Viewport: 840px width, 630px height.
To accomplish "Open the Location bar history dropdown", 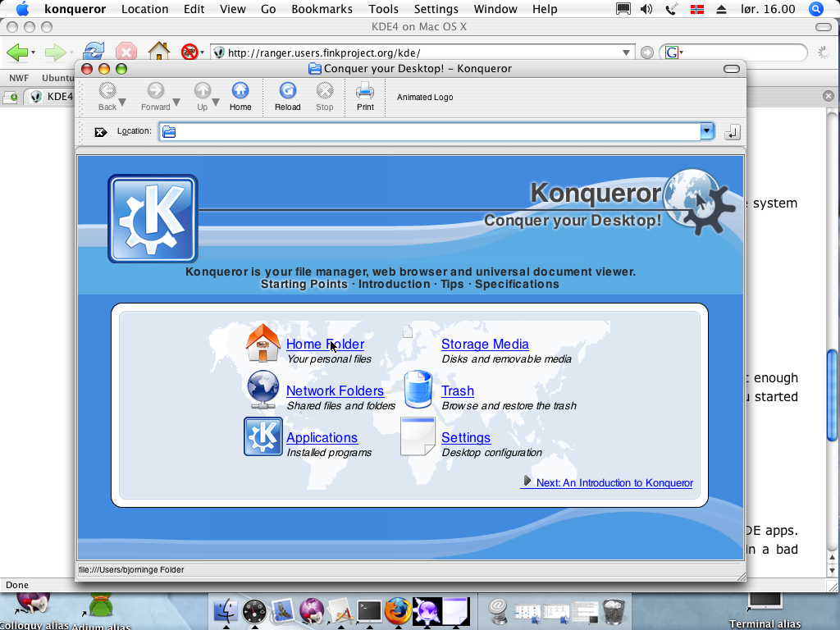I will pyautogui.click(x=707, y=131).
